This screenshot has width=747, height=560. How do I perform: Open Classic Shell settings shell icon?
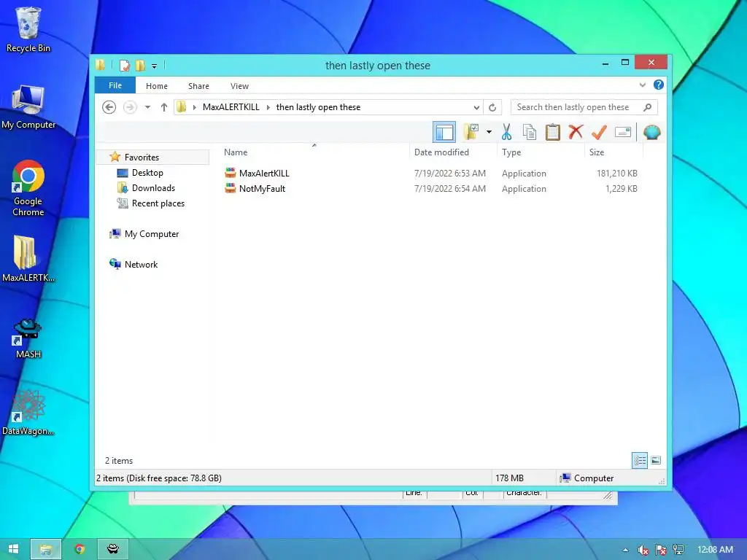click(651, 132)
